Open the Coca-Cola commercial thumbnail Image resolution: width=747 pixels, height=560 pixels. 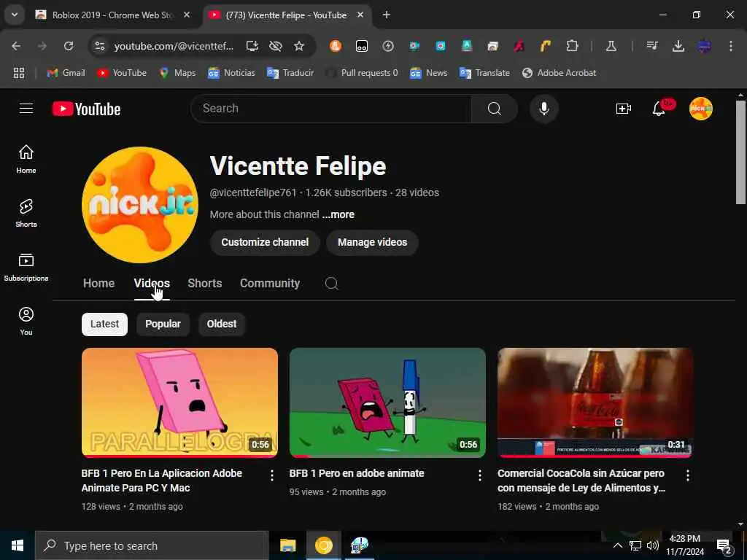(x=595, y=402)
